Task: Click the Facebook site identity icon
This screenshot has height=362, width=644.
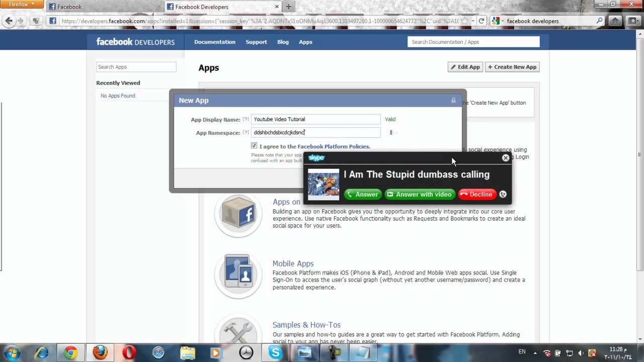Action: [x=53, y=21]
